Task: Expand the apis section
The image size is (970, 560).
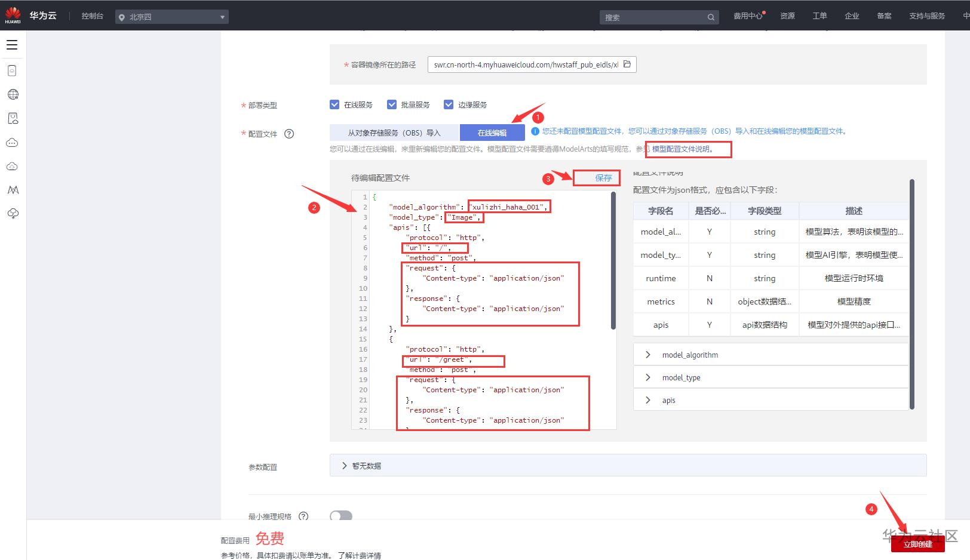Action: pyautogui.click(x=771, y=400)
